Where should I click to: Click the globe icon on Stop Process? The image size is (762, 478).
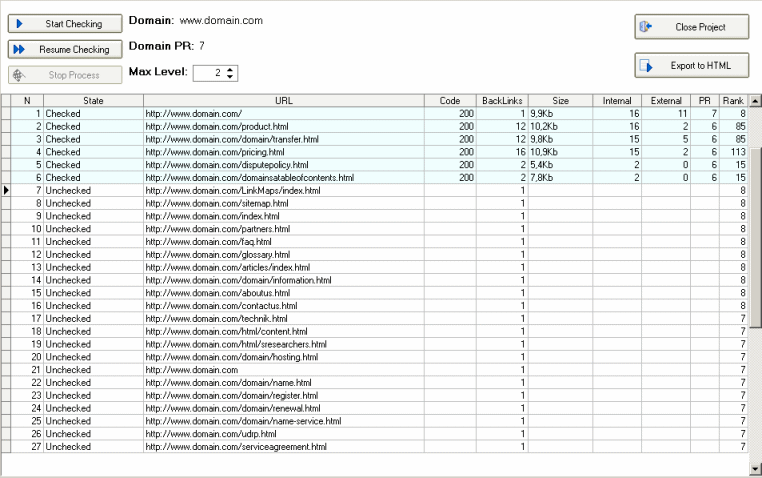tap(19, 75)
